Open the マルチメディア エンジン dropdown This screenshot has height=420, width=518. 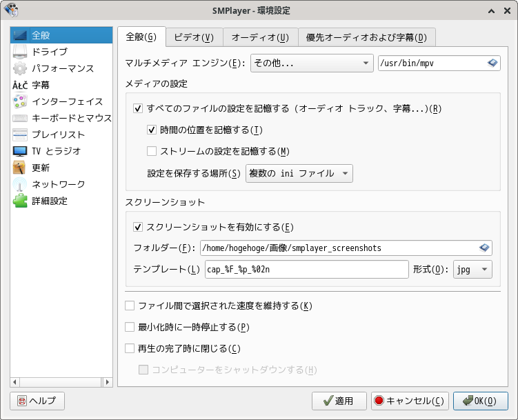[x=312, y=63]
